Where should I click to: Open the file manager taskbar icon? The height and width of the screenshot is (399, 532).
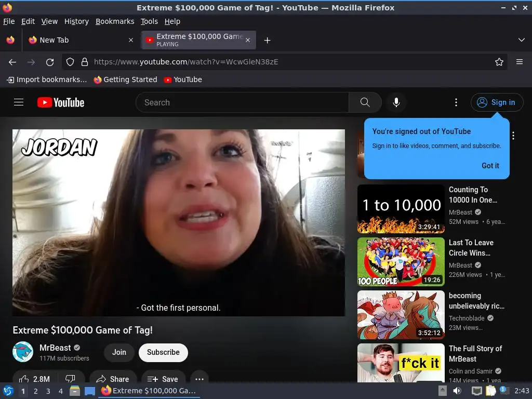75,391
